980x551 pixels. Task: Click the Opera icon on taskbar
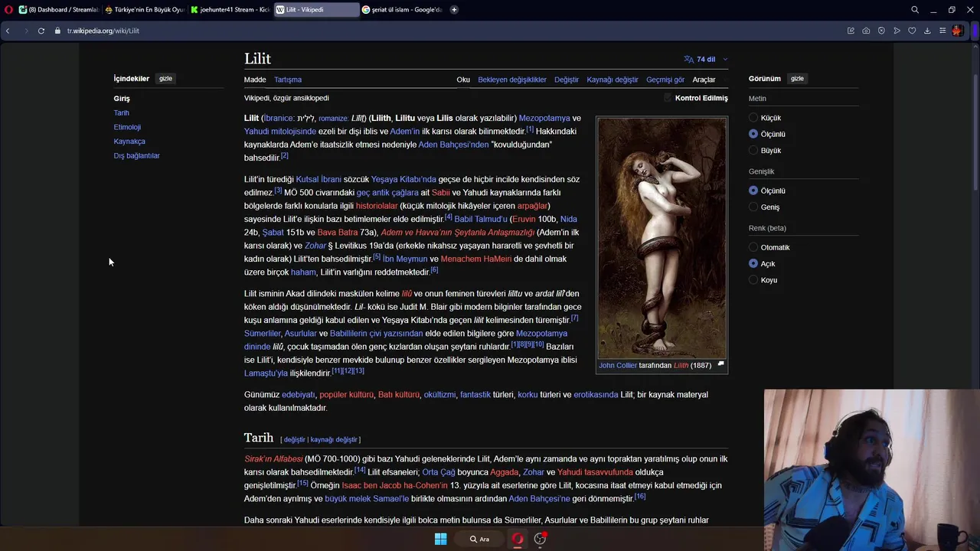tap(518, 539)
